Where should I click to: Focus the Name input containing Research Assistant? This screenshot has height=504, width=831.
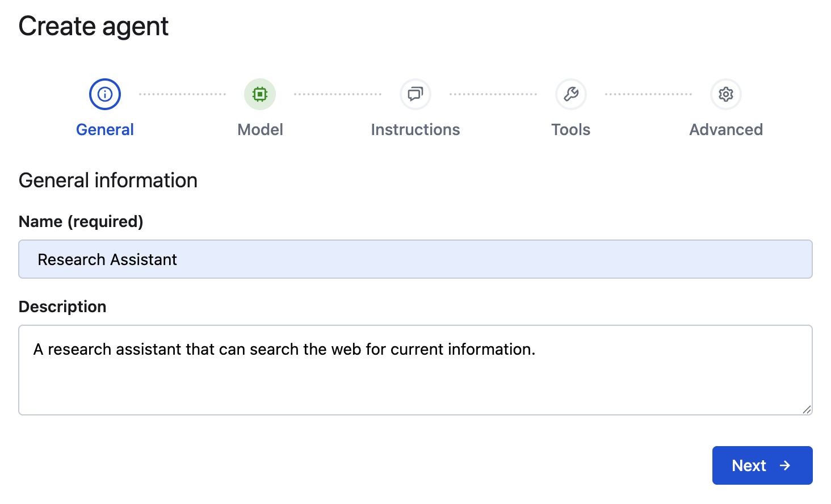click(x=416, y=259)
